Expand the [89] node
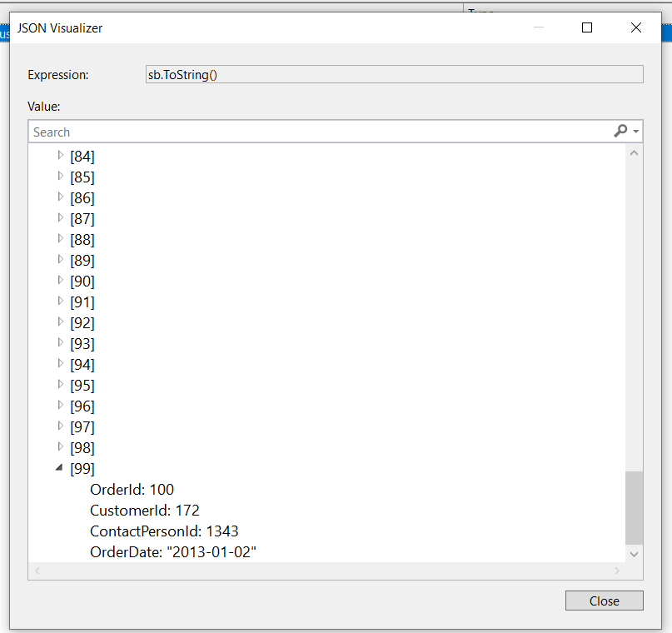This screenshot has height=633, width=672. 61,259
